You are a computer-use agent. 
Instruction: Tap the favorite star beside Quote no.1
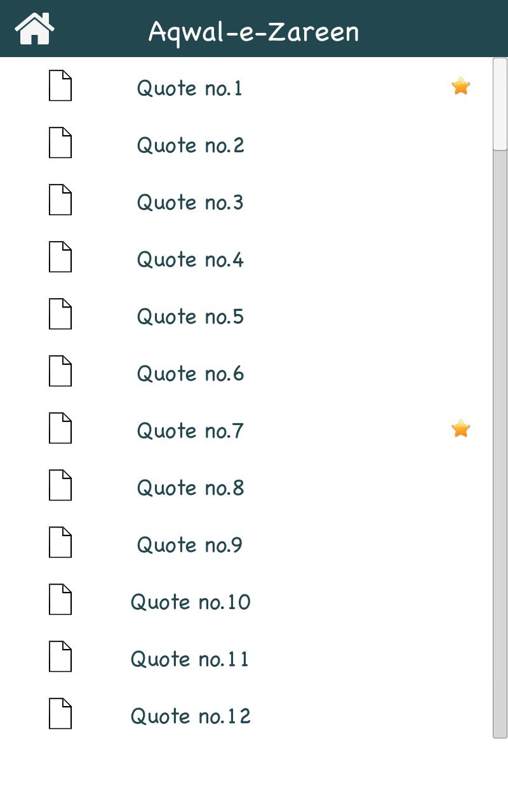click(460, 86)
